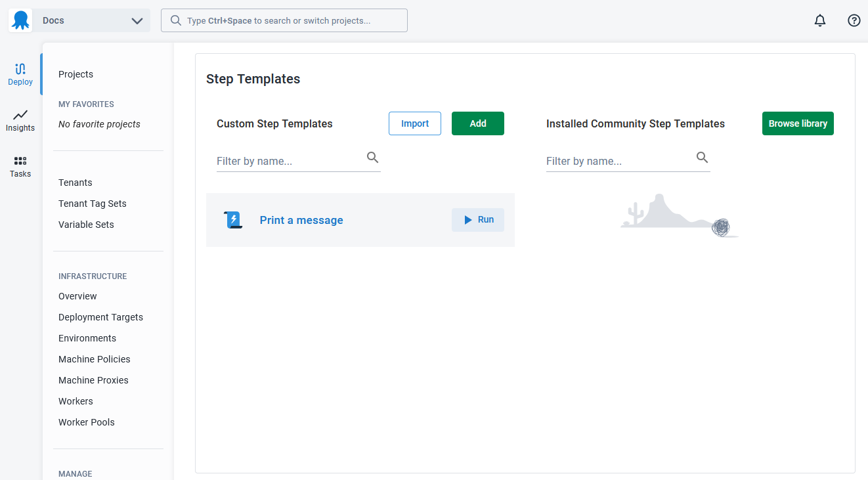
Task: Open the Print a message template link
Action: (301, 220)
